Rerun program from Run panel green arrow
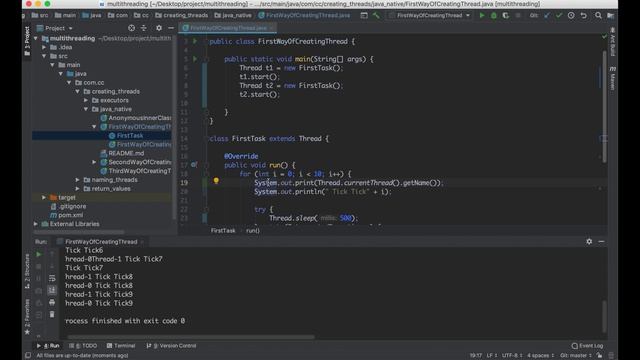The width and height of the screenshot is (640, 360). click(39, 254)
